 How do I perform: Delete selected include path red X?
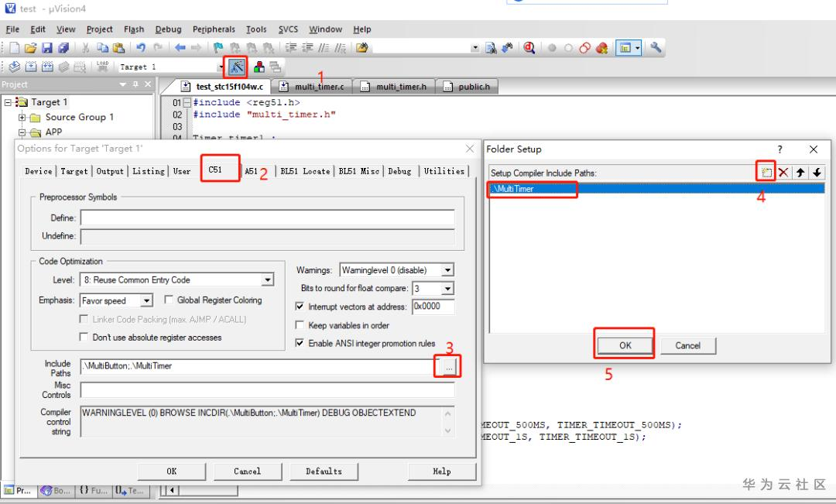pos(783,173)
